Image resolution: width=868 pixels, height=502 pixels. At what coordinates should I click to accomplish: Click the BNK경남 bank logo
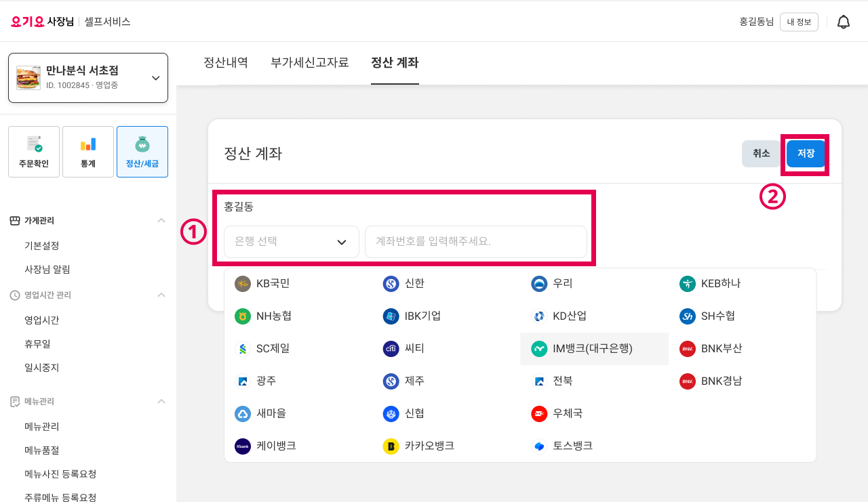[688, 381]
